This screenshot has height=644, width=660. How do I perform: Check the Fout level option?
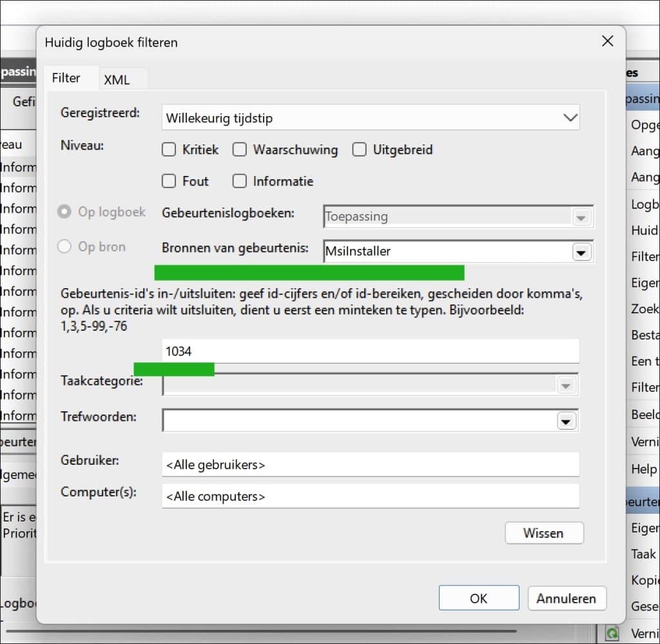click(169, 181)
